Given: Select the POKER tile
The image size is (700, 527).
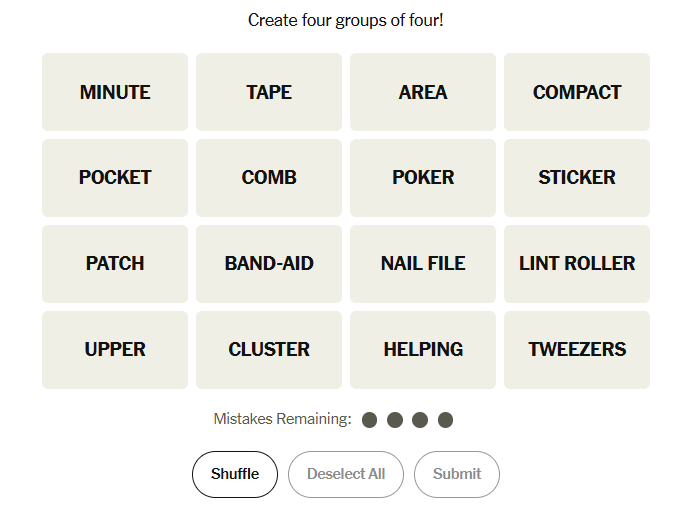Looking at the screenshot, I should point(423,178).
